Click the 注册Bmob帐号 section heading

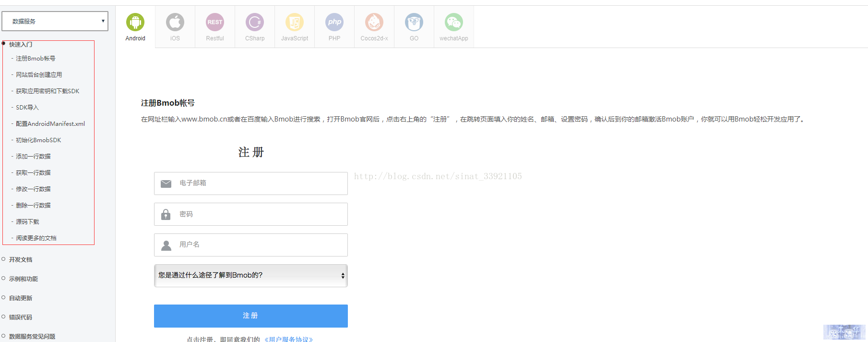pyautogui.click(x=168, y=103)
